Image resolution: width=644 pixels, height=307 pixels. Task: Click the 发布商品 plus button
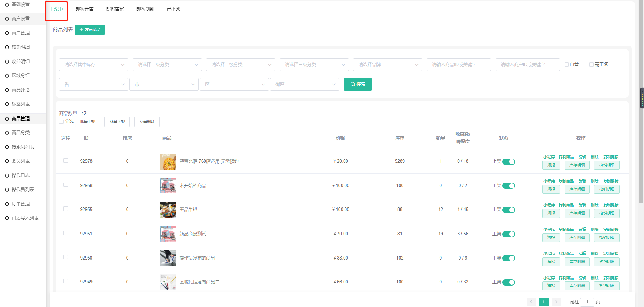click(x=90, y=30)
